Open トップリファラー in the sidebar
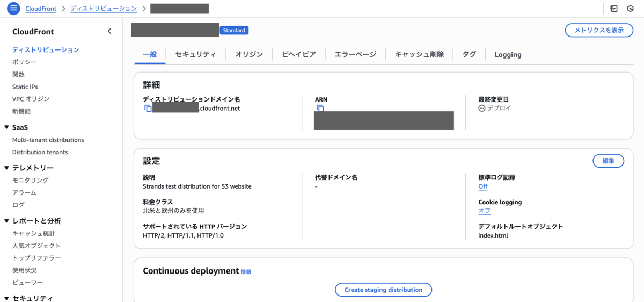This screenshot has height=302, width=644. 36,258
